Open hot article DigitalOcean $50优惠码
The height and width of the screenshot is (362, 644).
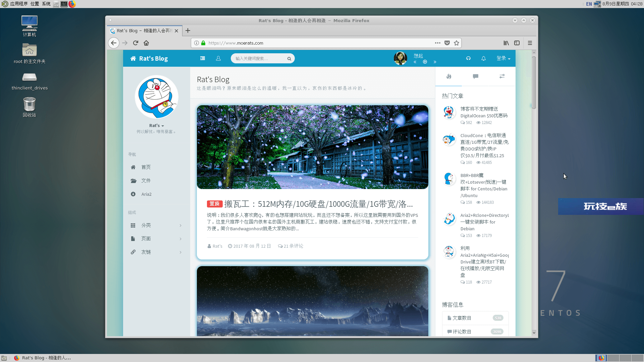tap(484, 112)
